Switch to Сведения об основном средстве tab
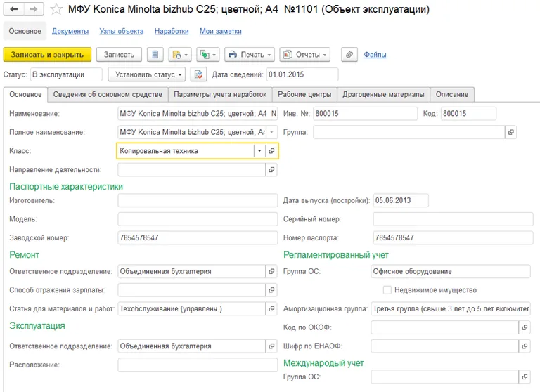 point(108,94)
